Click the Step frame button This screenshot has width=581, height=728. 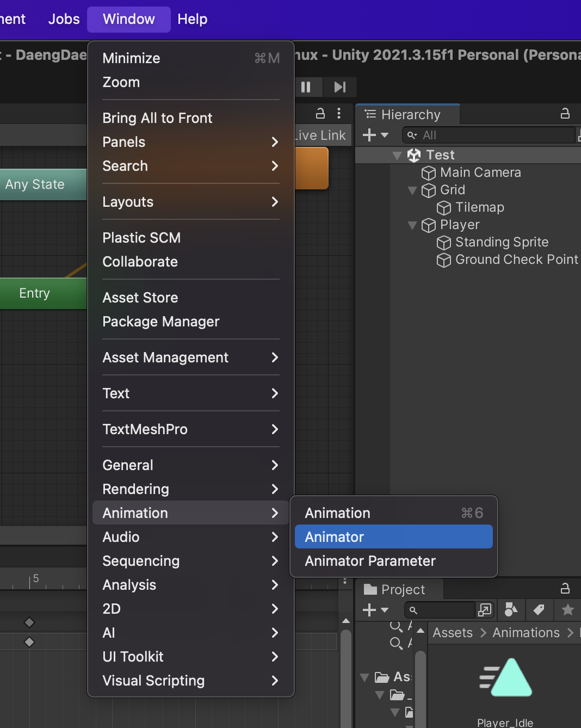pyautogui.click(x=340, y=87)
